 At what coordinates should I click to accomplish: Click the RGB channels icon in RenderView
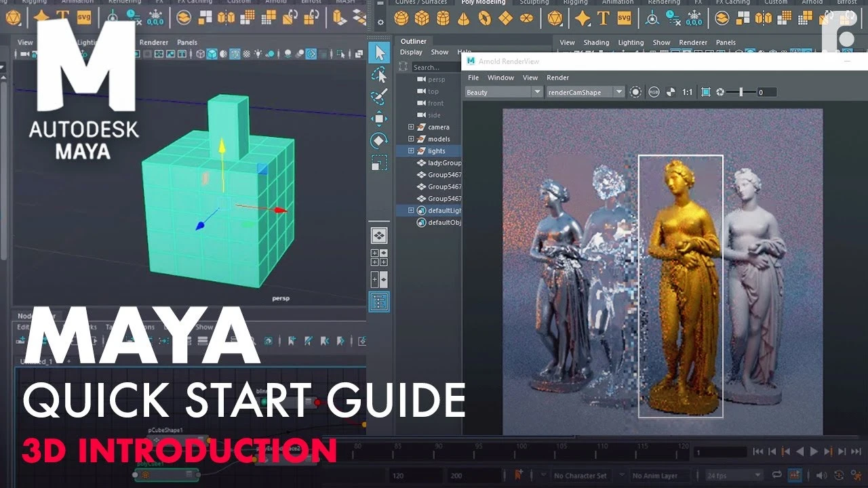(x=654, y=92)
